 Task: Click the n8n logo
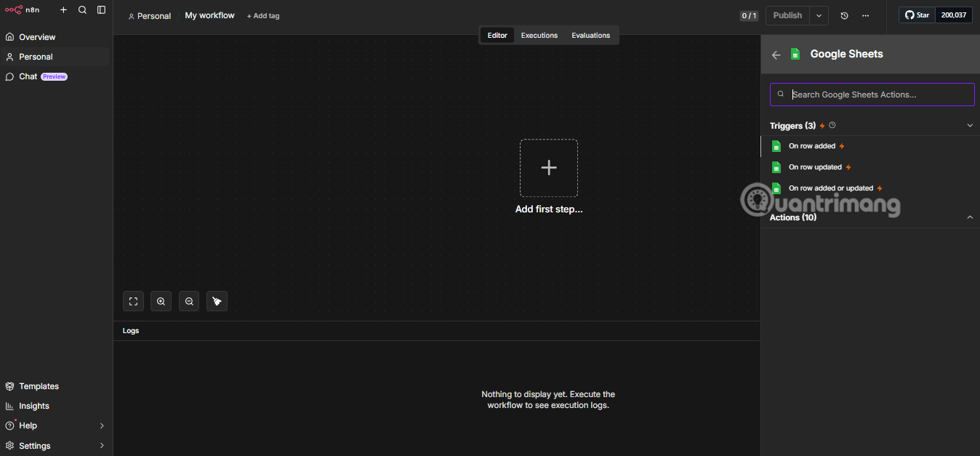click(x=23, y=10)
